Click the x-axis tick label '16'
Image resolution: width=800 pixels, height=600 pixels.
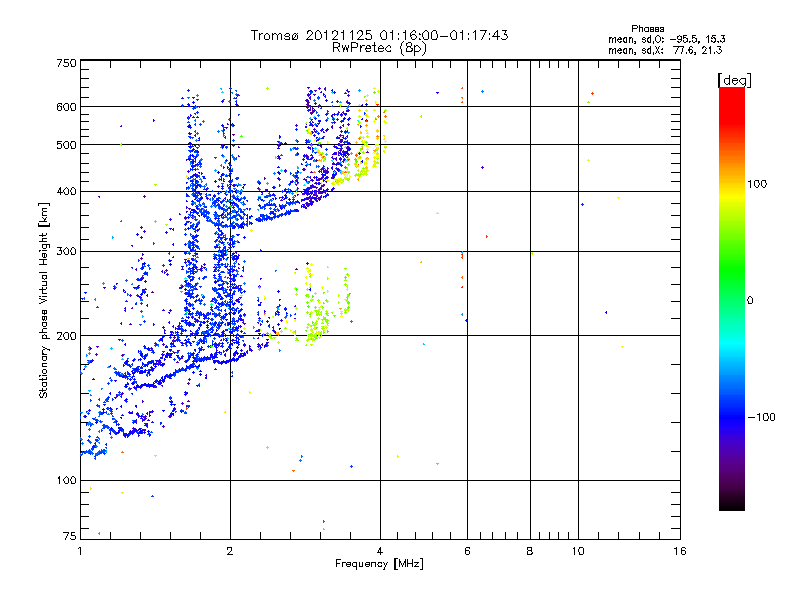pyautogui.click(x=680, y=551)
